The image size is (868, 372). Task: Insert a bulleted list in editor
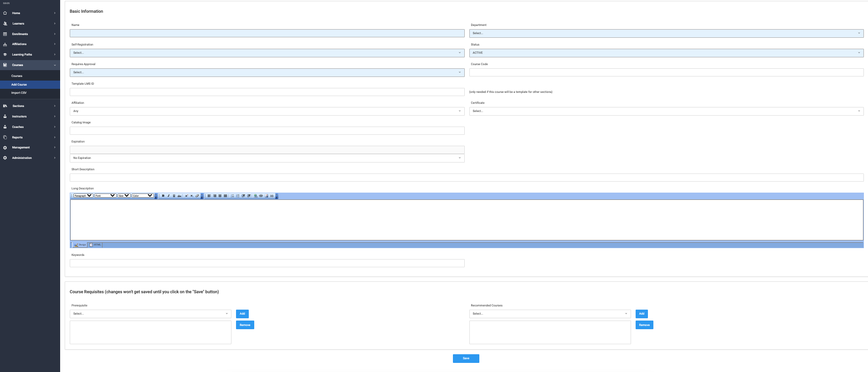click(232, 196)
